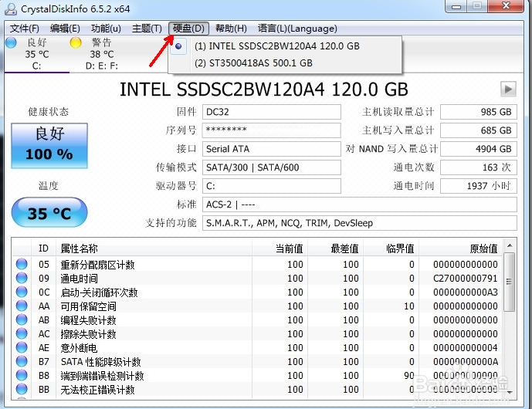Click the 良好 100 % health status button

point(49,146)
